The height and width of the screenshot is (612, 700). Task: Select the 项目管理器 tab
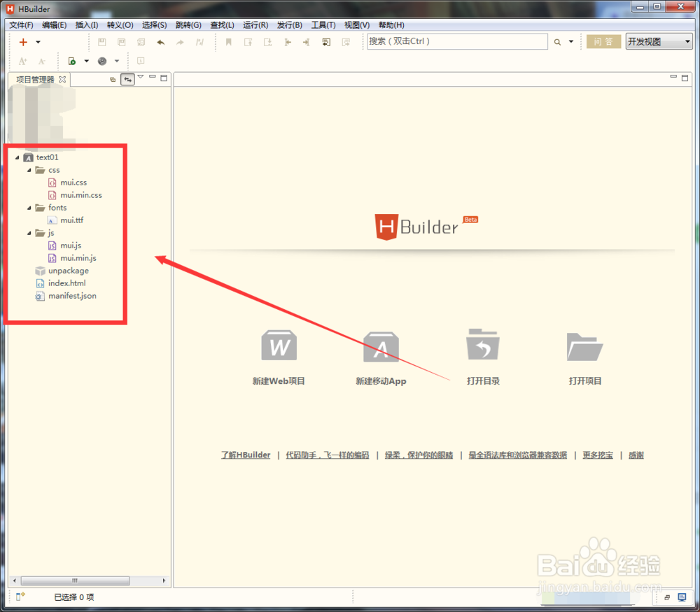tap(35, 80)
